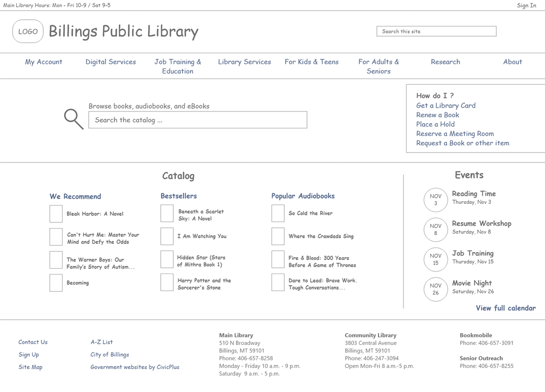Click the Contact Us footer link
Viewport: 545px width, 392px height.
33,342
